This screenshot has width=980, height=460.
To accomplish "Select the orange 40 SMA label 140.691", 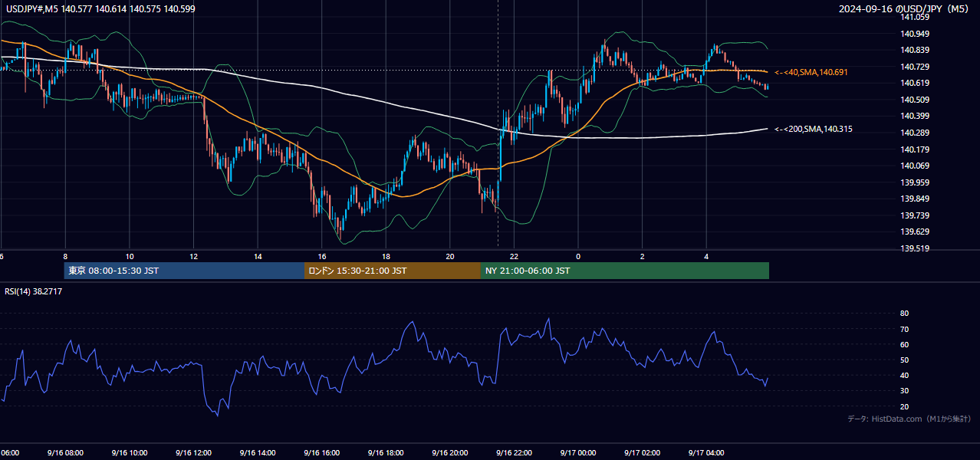I will [x=811, y=72].
